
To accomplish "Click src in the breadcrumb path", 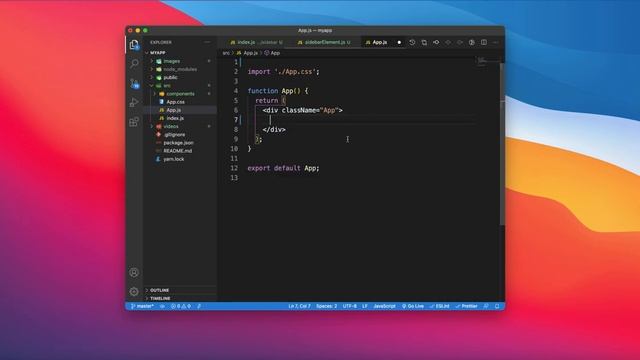I will (226, 53).
